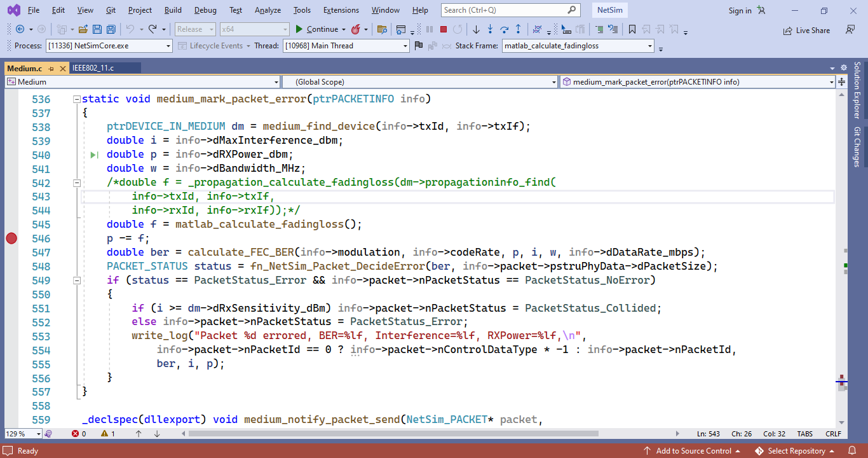Go to the next issue with the down arrow

[x=156, y=434]
